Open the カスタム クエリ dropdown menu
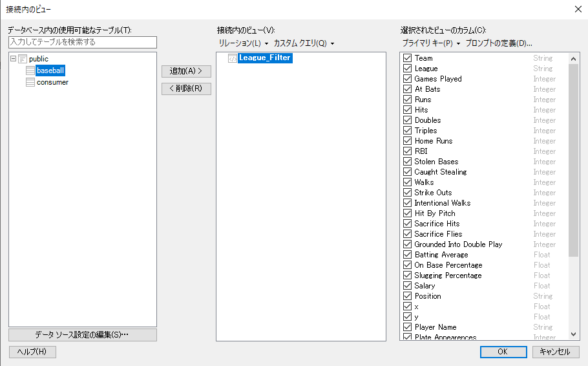 tap(304, 43)
